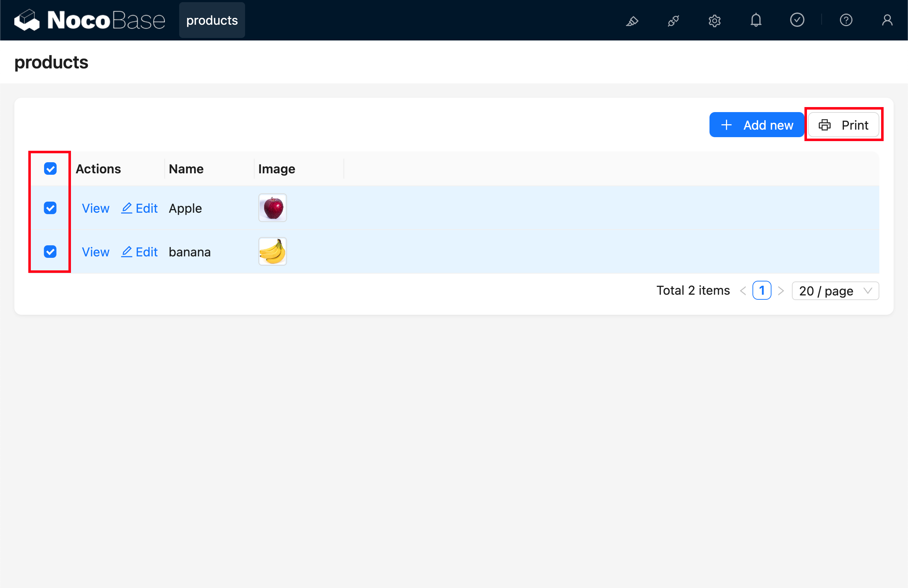Select page 1 in pagination
This screenshot has width=908, height=588.
761,291
